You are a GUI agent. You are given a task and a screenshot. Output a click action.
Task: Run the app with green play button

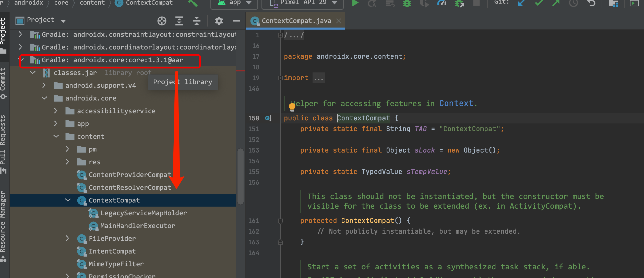click(355, 3)
